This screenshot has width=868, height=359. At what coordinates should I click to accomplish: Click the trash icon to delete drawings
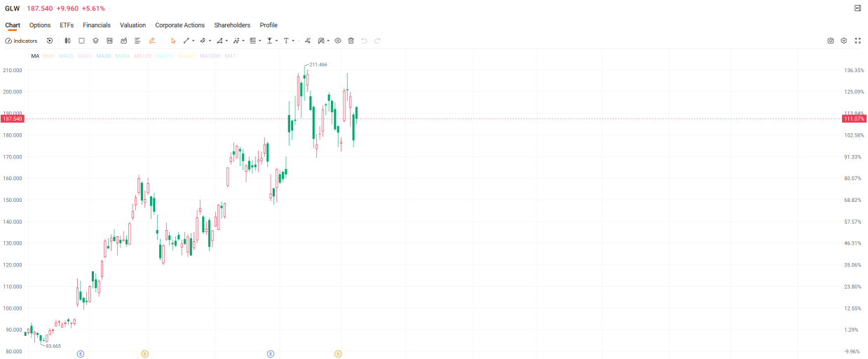click(351, 41)
